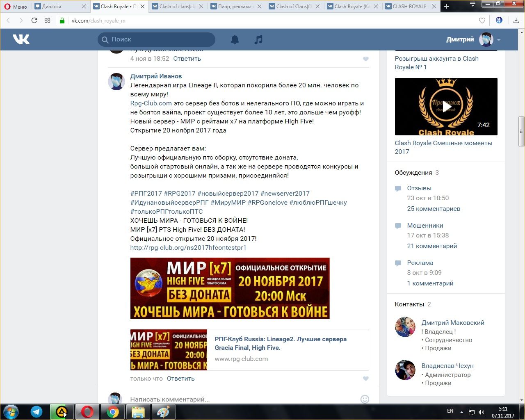Open the Отзывы discussion
This screenshot has width=525, height=420.
tap(419, 188)
